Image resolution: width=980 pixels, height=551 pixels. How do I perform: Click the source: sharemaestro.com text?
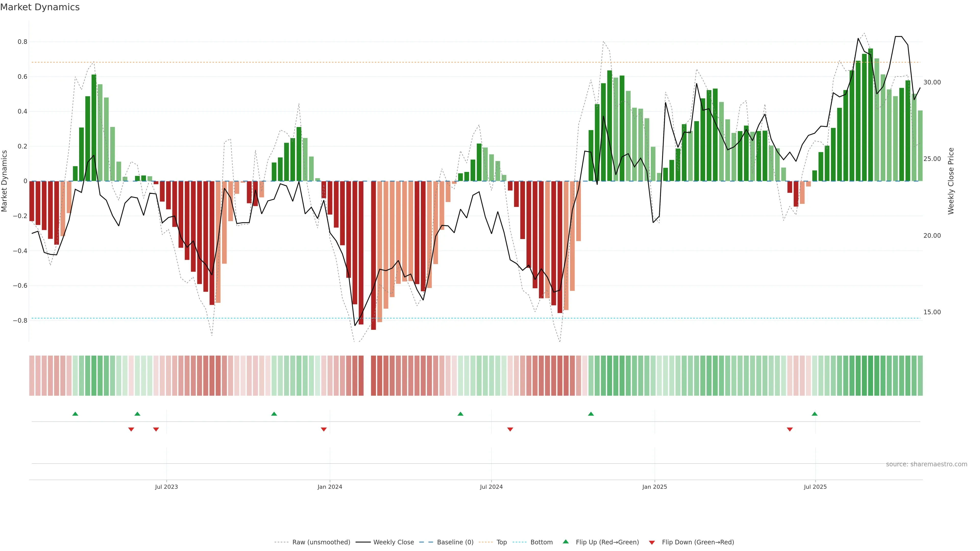(x=926, y=464)
